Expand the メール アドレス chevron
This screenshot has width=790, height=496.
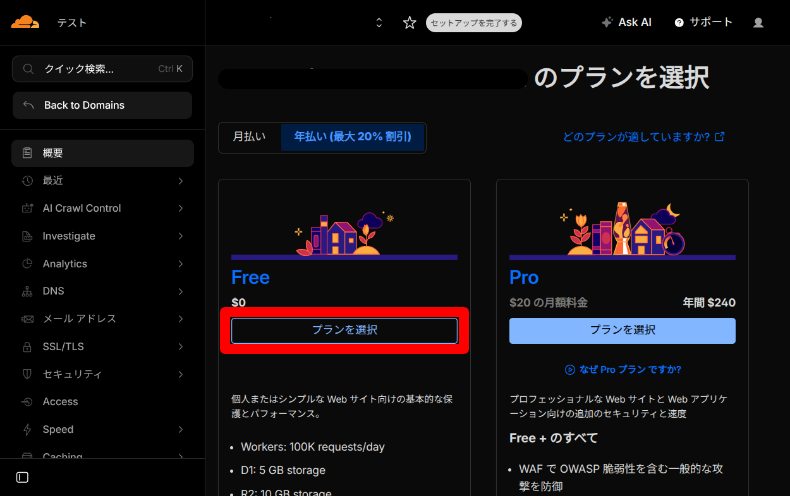coord(180,319)
